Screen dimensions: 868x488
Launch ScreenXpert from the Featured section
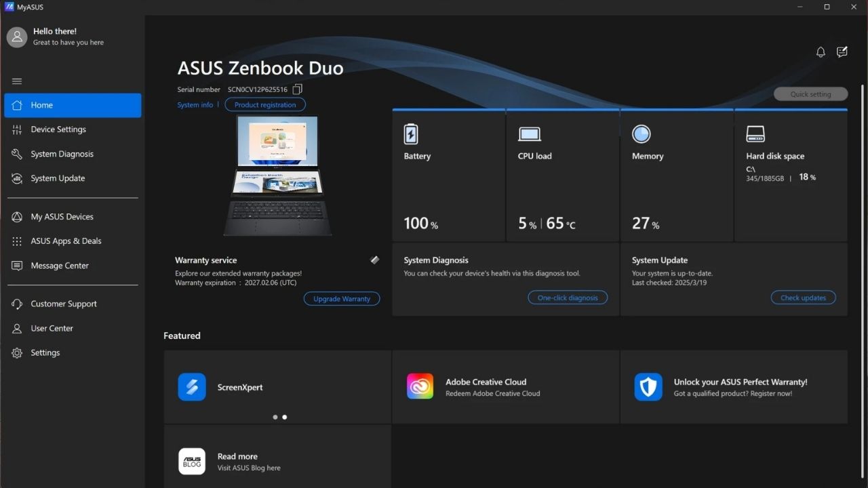(x=239, y=386)
